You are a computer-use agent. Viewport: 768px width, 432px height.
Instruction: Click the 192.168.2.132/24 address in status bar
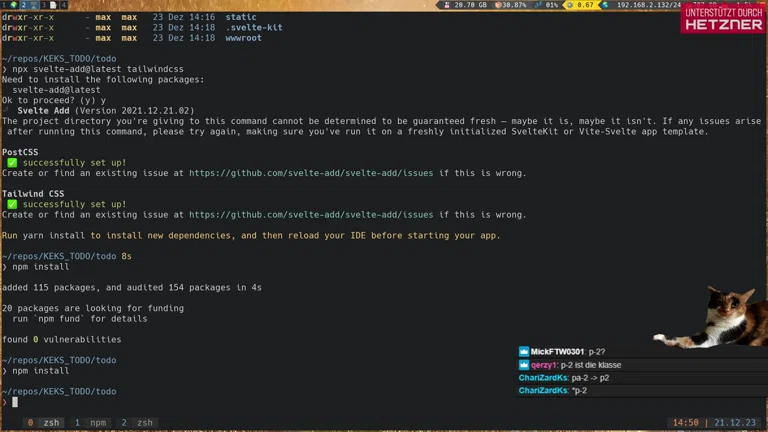tap(648, 5)
